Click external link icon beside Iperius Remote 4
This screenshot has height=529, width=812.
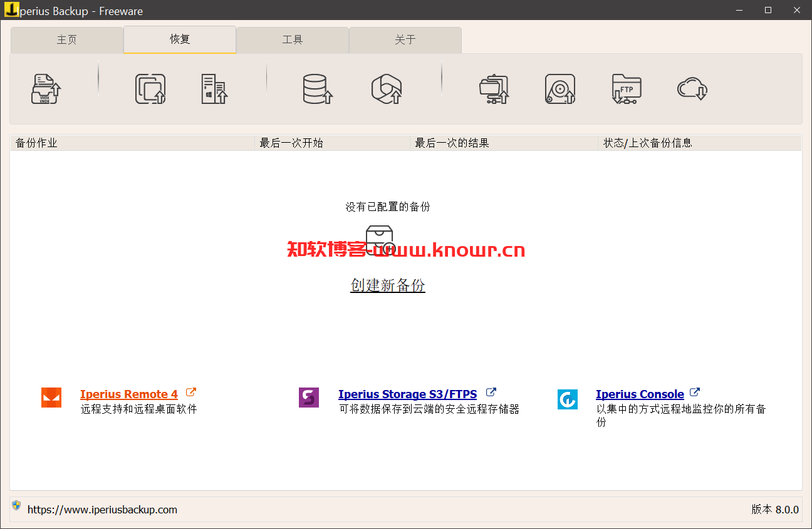click(x=191, y=393)
